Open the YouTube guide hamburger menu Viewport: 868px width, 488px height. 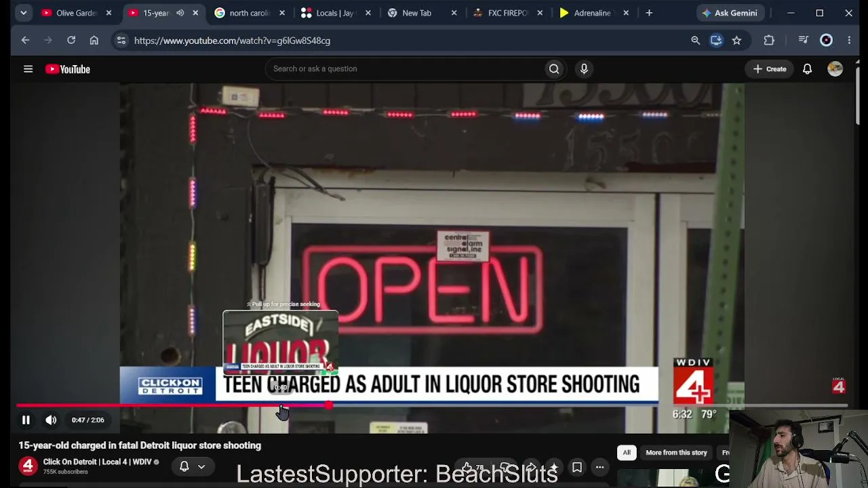(x=28, y=68)
